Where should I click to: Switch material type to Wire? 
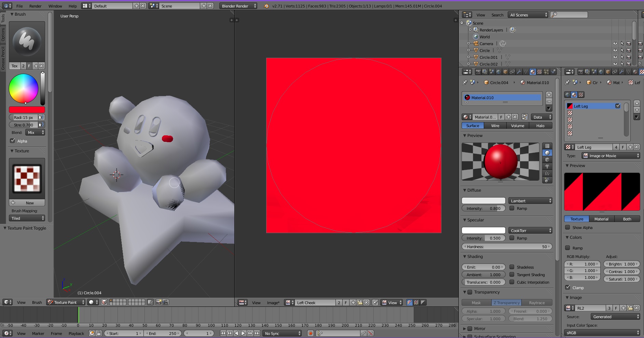(x=495, y=125)
